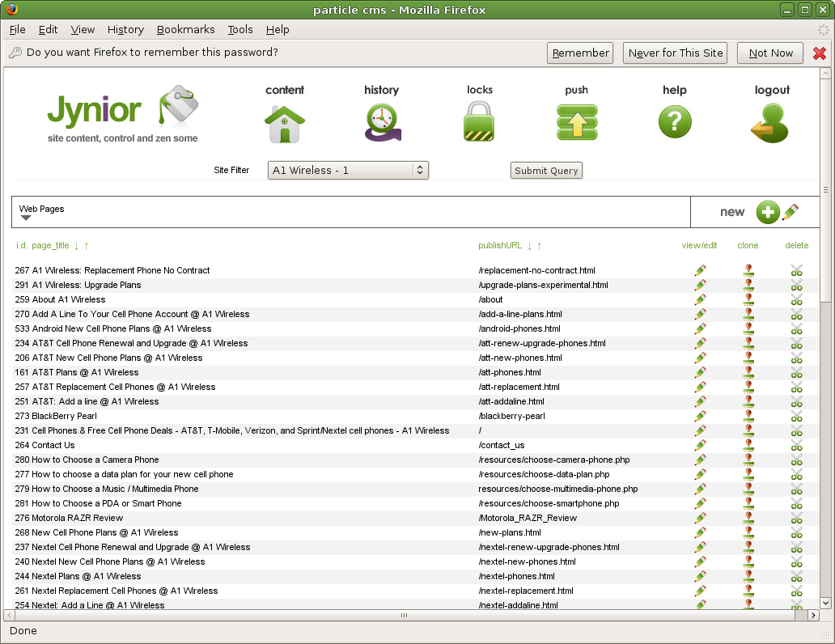Click the locks padlock icon

479,123
